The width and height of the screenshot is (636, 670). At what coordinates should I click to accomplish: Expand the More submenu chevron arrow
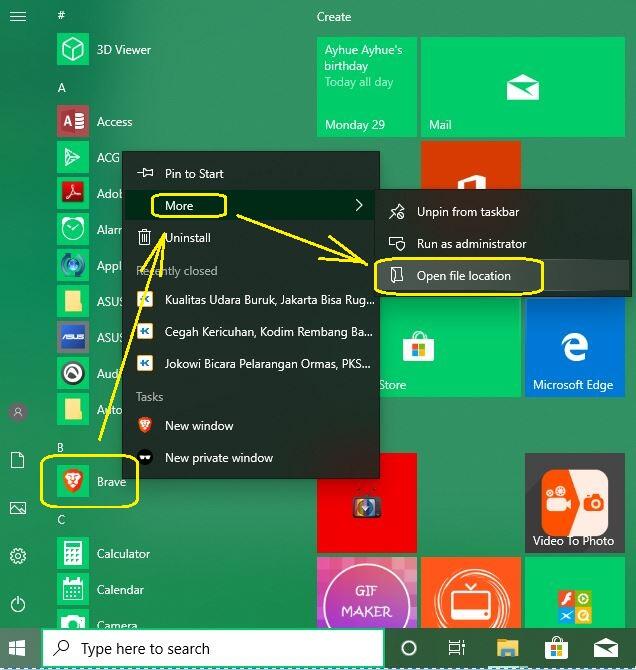pos(359,206)
